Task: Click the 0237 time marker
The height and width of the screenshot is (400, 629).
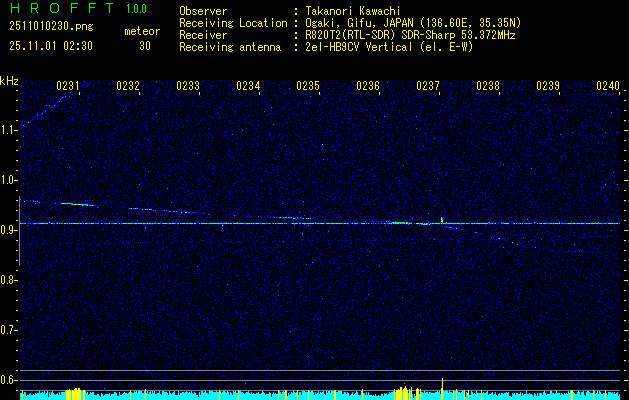Action: click(428, 86)
